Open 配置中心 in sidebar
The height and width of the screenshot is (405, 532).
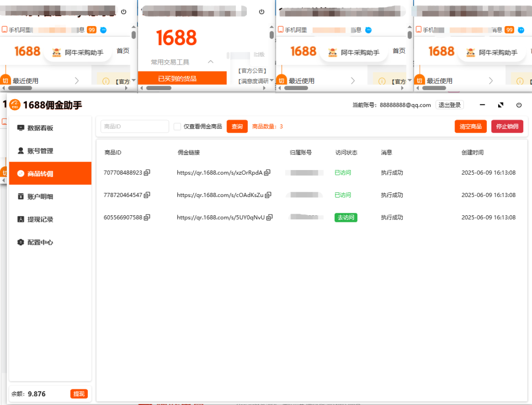click(x=40, y=242)
